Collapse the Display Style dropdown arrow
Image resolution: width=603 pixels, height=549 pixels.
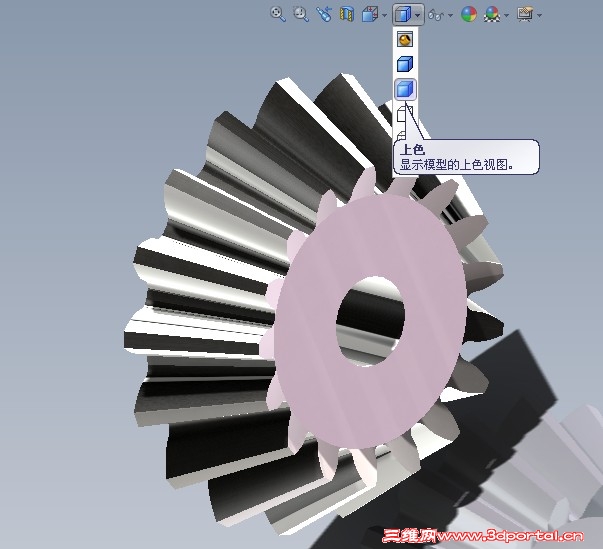click(418, 15)
